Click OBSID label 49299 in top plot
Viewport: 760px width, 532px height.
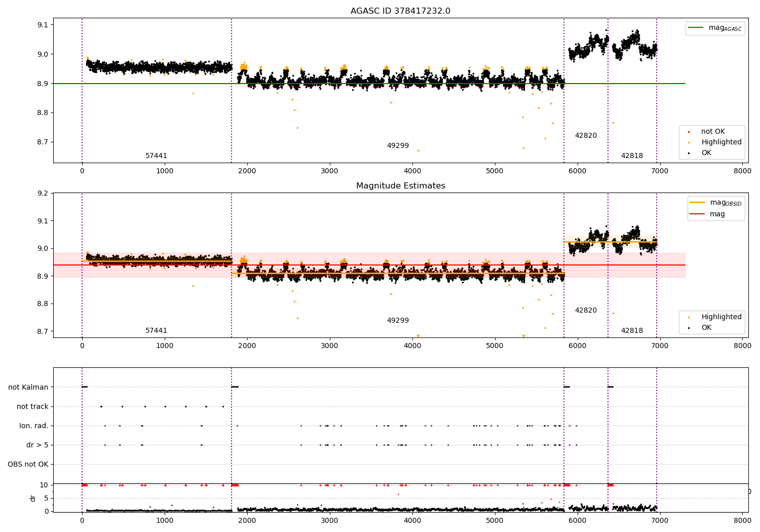[x=398, y=146]
